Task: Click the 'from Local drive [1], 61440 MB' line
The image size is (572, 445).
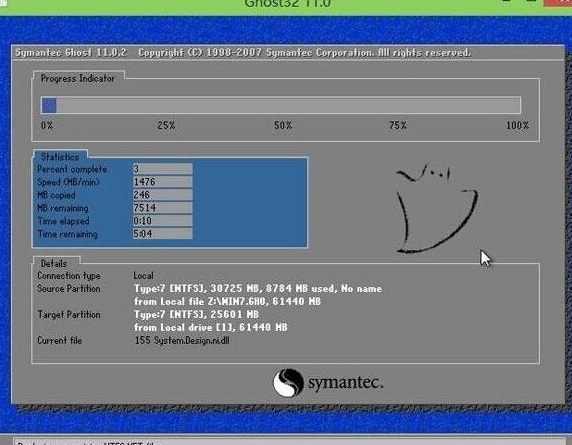Action: (210, 327)
